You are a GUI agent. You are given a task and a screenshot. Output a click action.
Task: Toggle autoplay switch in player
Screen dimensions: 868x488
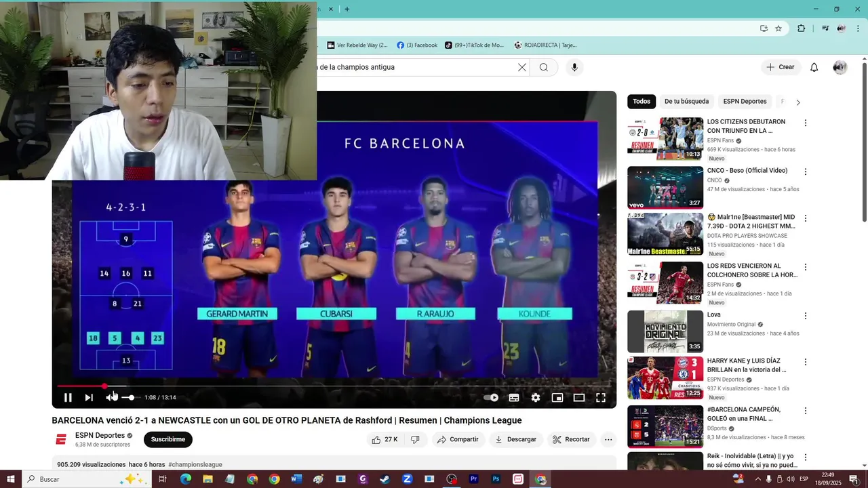pyautogui.click(x=491, y=398)
